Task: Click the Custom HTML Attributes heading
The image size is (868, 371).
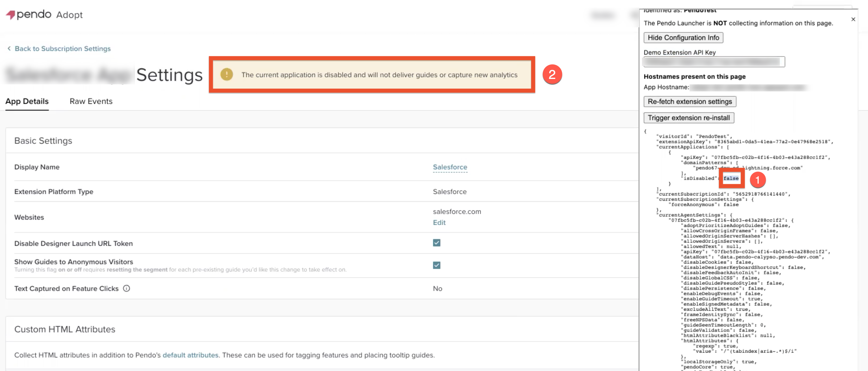Action: (65, 329)
